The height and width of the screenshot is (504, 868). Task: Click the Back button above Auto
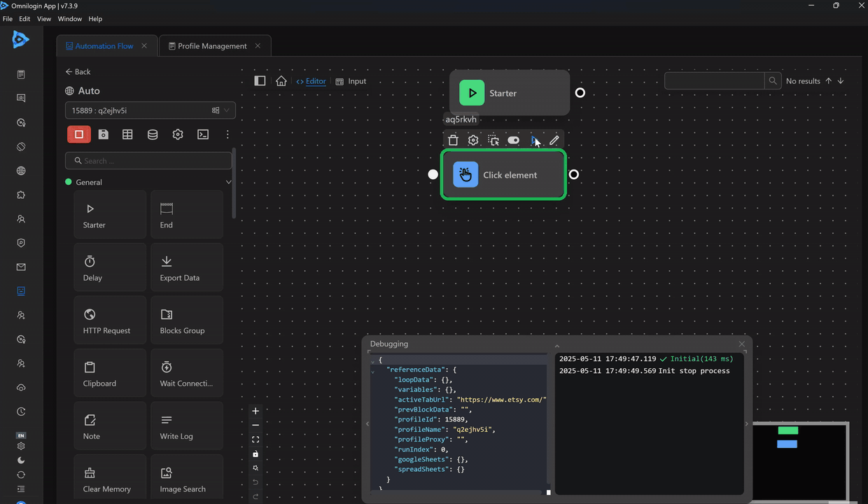pos(78,71)
